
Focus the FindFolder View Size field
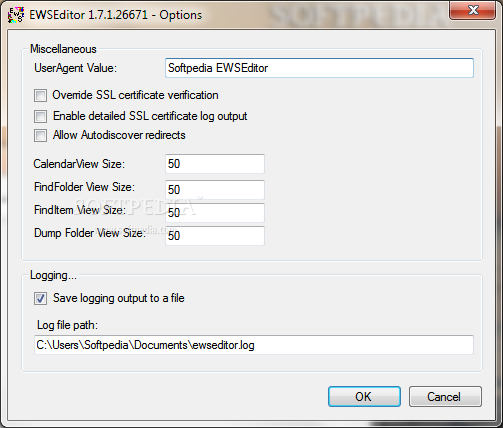(215, 190)
